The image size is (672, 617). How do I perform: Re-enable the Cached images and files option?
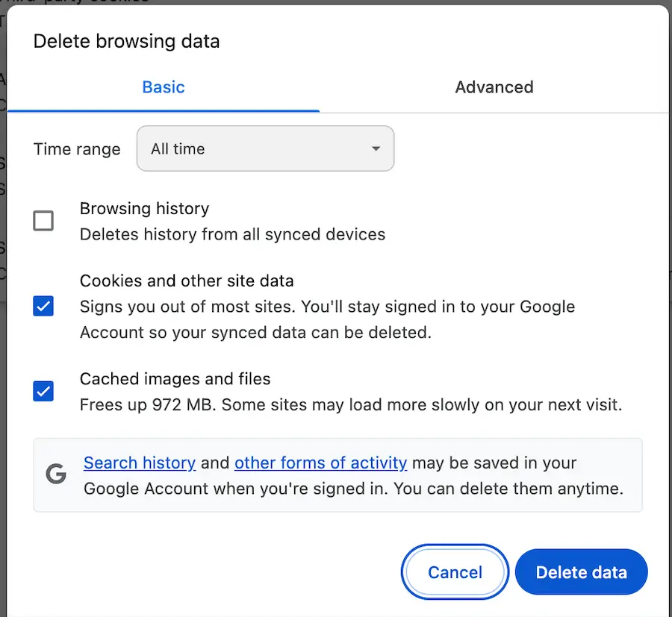tap(43, 391)
